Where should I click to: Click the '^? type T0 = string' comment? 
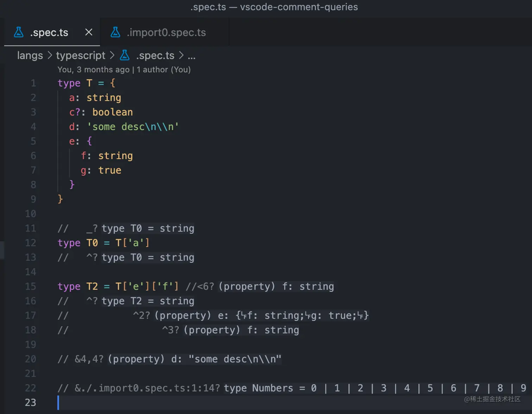pos(126,257)
